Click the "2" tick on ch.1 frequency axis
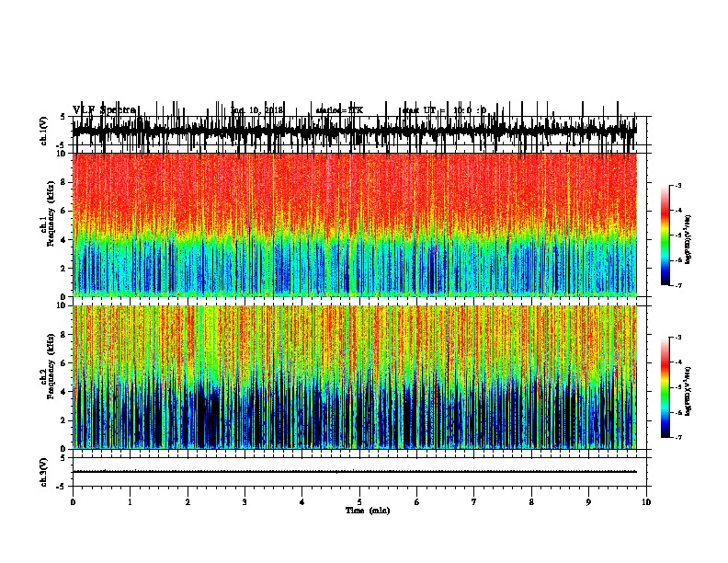 pyautogui.click(x=63, y=268)
